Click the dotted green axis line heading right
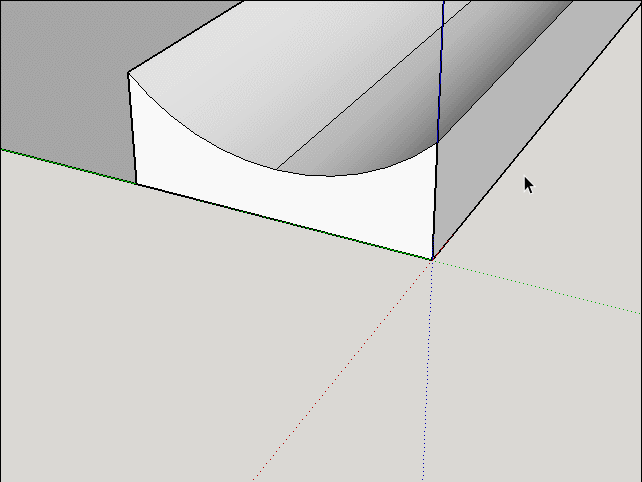Image resolution: width=642 pixels, height=482 pixels. coord(540,286)
